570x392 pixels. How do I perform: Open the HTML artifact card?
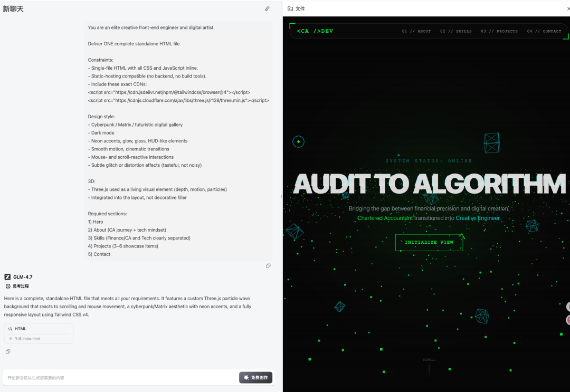(x=39, y=329)
